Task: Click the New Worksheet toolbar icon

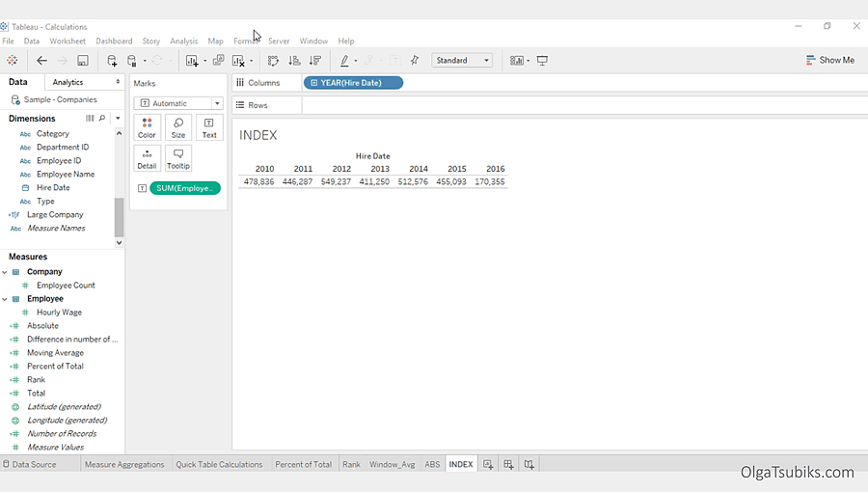Action: tap(192, 61)
